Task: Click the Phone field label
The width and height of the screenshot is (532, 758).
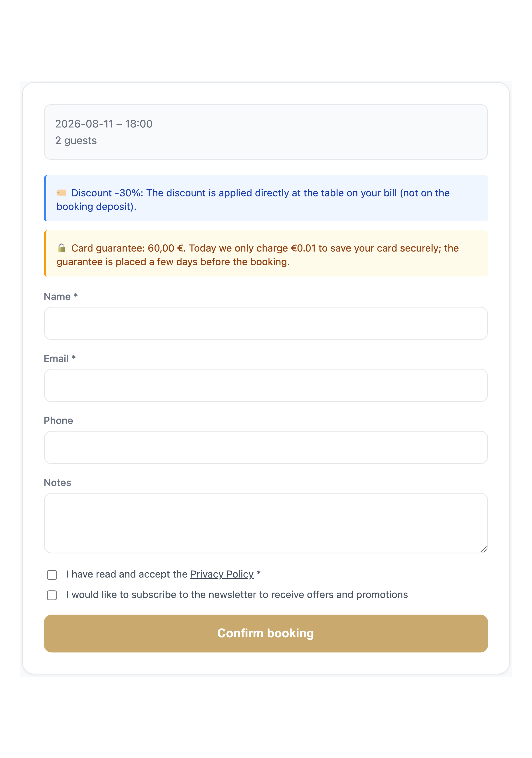Action: (x=58, y=421)
